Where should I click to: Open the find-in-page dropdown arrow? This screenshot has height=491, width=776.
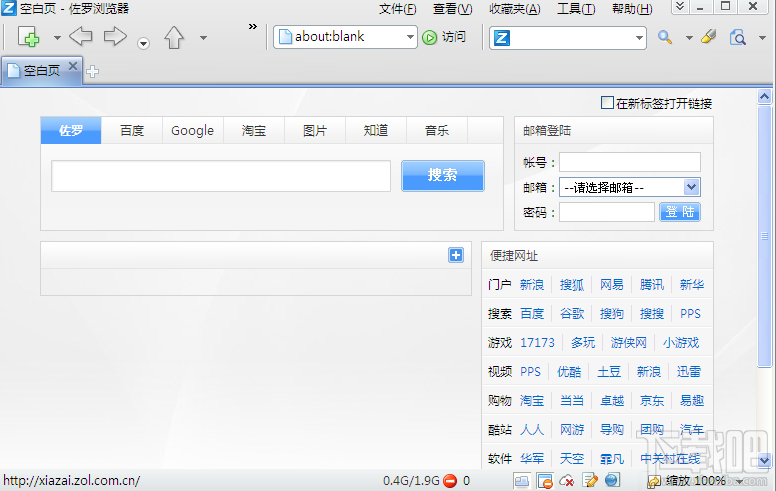[762, 38]
